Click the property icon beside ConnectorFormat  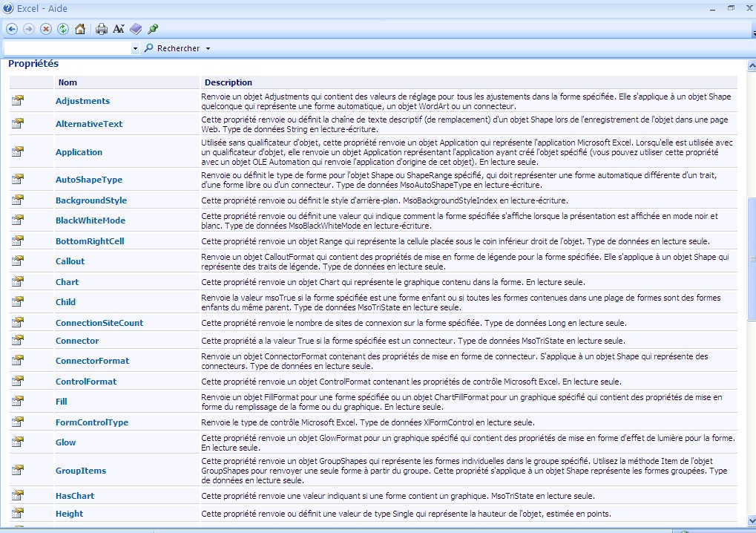18,360
